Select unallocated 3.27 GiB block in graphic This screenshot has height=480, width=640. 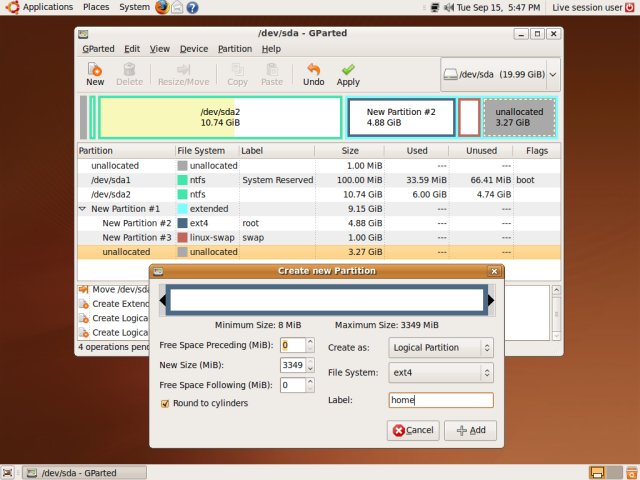click(x=519, y=118)
